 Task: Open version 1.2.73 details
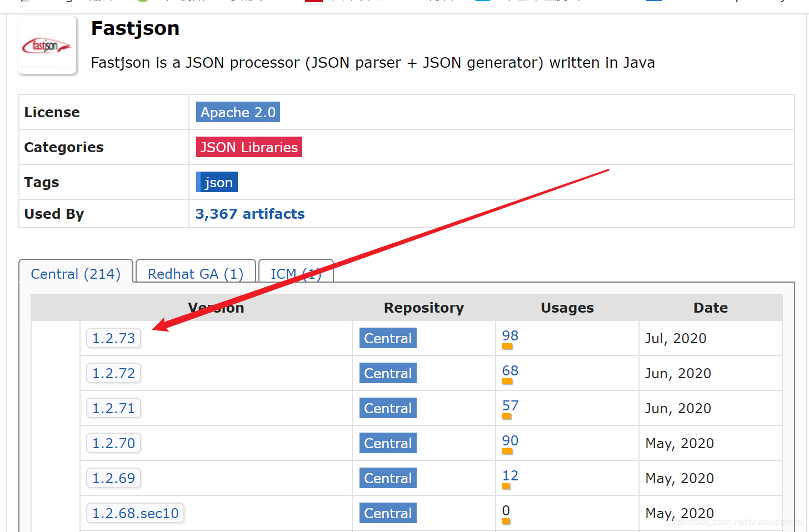point(113,338)
